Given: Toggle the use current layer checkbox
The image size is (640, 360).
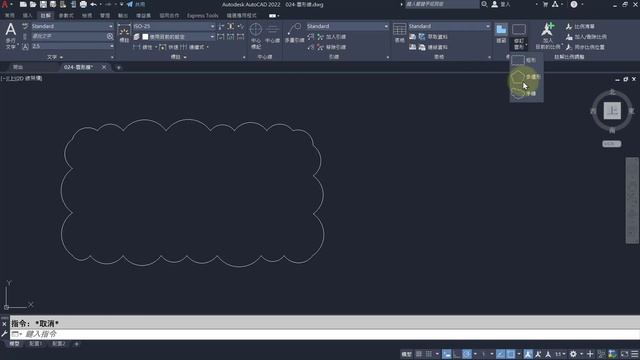Looking at the screenshot, I should click(x=145, y=37).
